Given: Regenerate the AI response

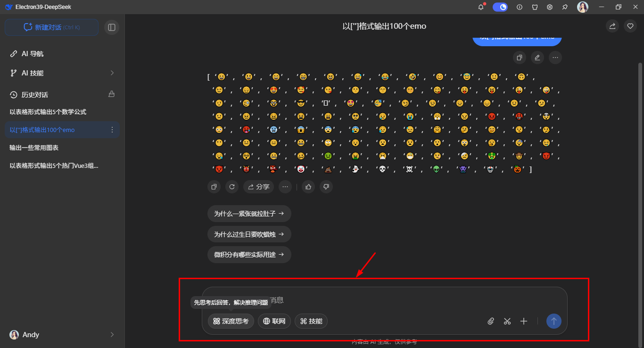Looking at the screenshot, I should pos(231,187).
